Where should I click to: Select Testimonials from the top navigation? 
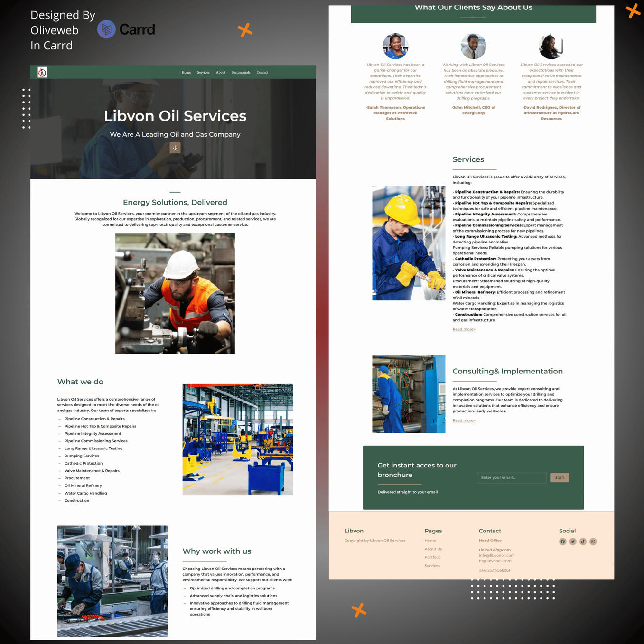tap(241, 72)
